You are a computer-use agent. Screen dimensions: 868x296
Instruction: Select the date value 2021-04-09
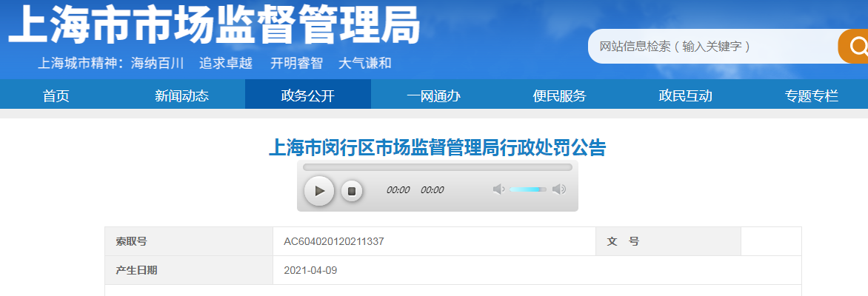[x=310, y=271]
